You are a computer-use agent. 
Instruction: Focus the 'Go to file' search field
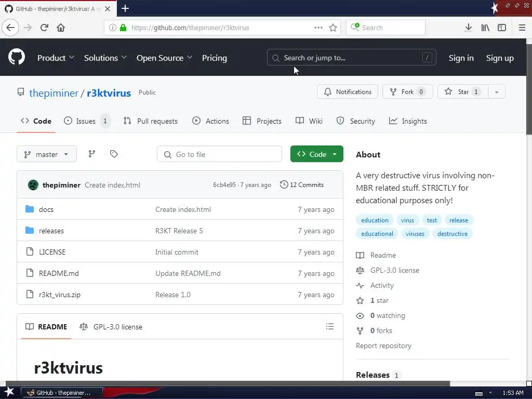click(x=219, y=154)
